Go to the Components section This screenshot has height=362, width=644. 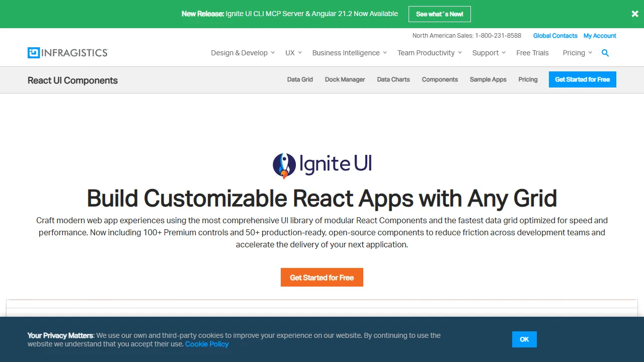point(440,79)
